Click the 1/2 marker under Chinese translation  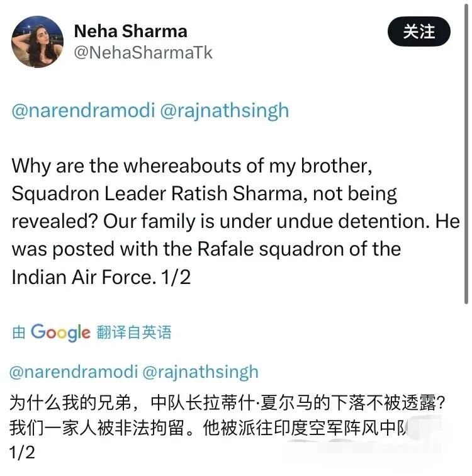click(22, 453)
